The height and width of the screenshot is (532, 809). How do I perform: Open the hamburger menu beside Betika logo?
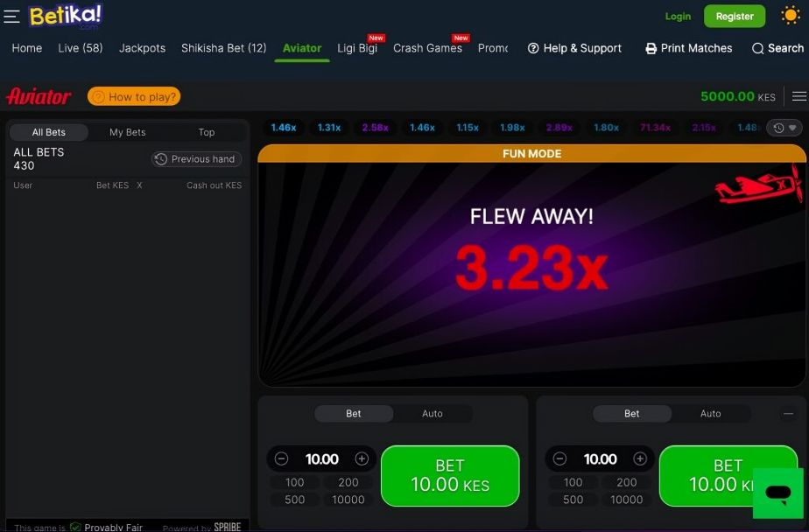(11, 17)
